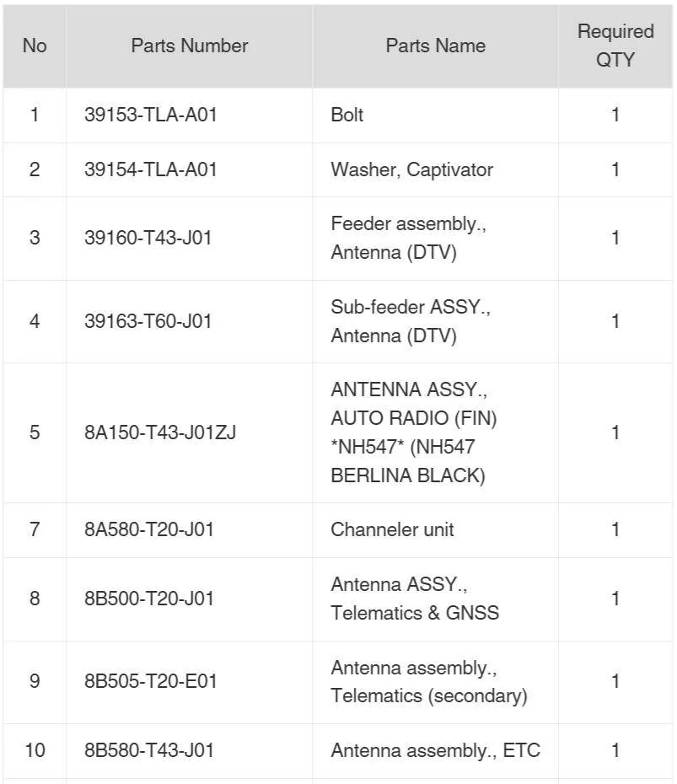Click the "Parts Number" column header

click(190, 46)
